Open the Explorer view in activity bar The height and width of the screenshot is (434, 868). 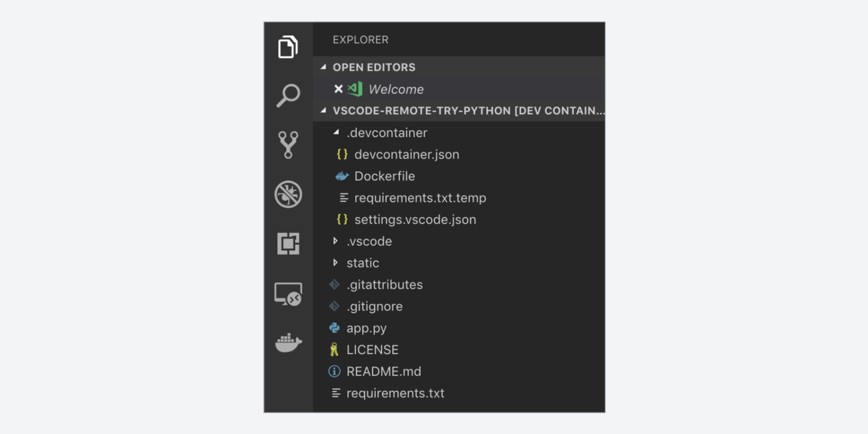288,47
